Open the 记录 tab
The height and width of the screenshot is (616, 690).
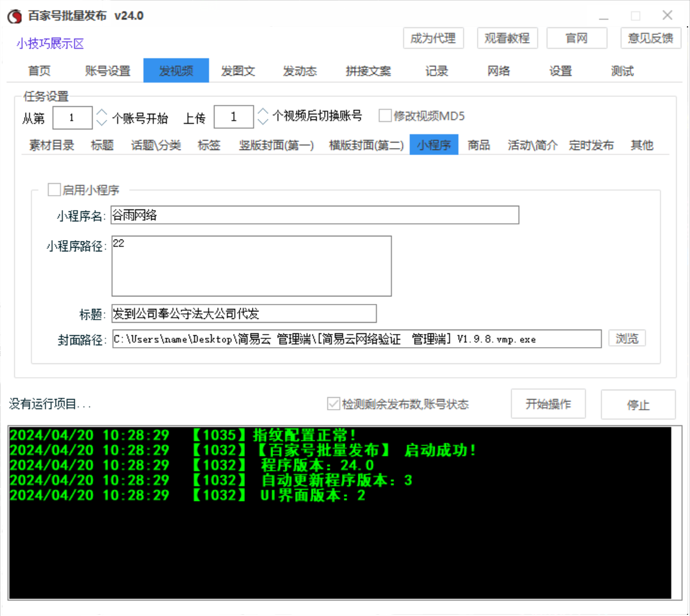tap(436, 71)
